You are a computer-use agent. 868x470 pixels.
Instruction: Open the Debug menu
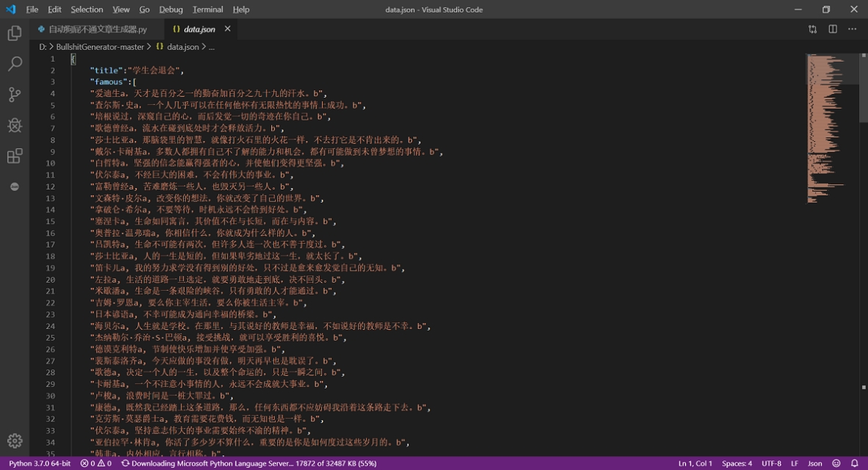coord(171,10)
